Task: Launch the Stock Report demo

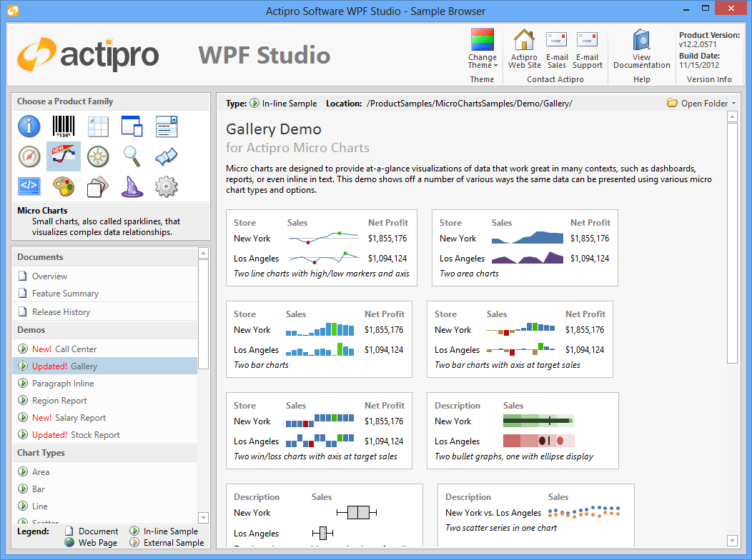Action: coord(104,435)
